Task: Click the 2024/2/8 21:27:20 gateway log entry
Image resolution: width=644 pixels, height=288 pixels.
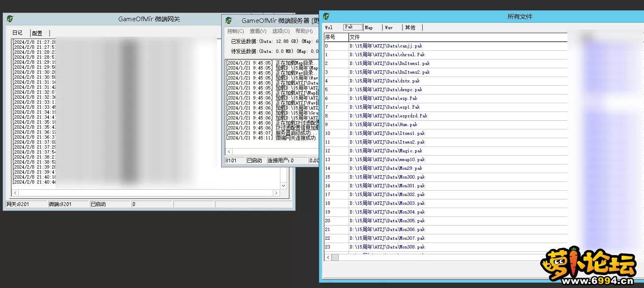Action: click(x=34, y=42)
